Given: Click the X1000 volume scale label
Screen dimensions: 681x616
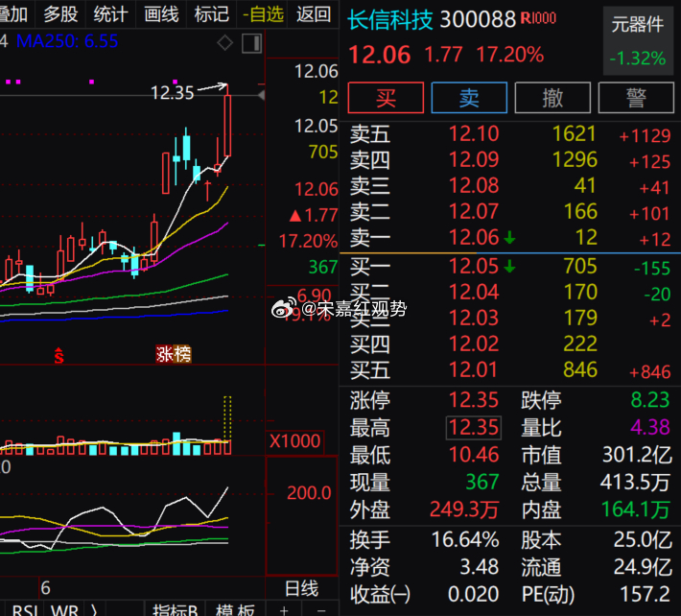Looking at the screenshot, I should coord(294,441).
